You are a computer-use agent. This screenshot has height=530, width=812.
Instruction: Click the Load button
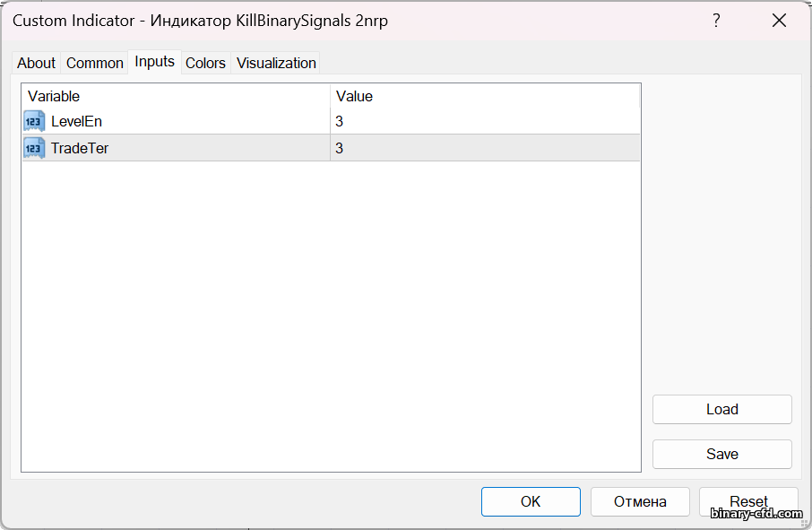pos(721,409)
